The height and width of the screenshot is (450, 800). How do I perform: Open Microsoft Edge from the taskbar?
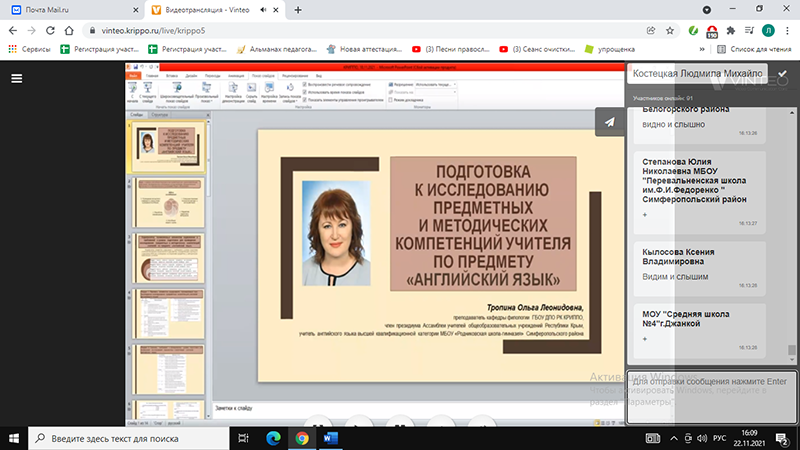click(x=273, y=438)
